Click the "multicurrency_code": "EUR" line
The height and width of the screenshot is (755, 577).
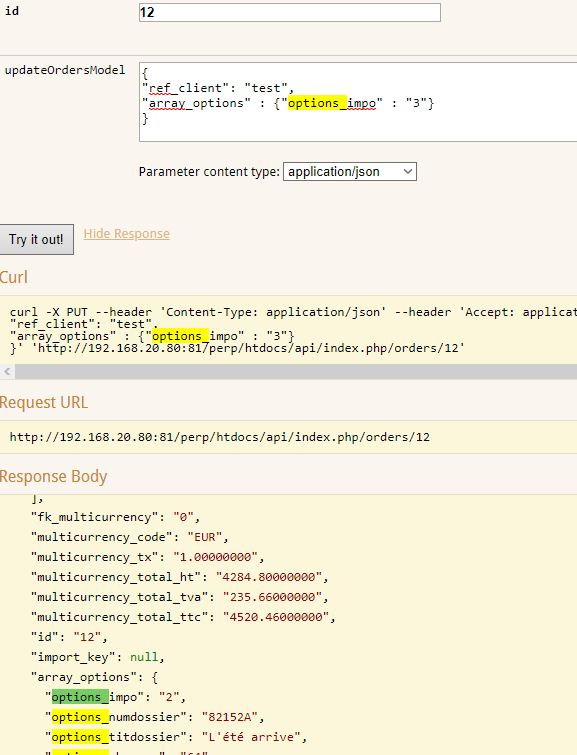point(130,537)
